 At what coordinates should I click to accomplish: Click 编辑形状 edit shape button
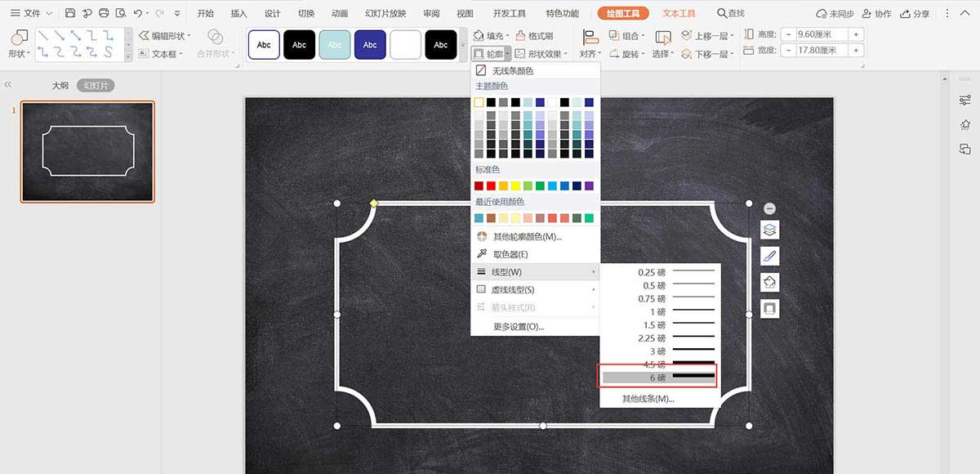coord(164,36)
